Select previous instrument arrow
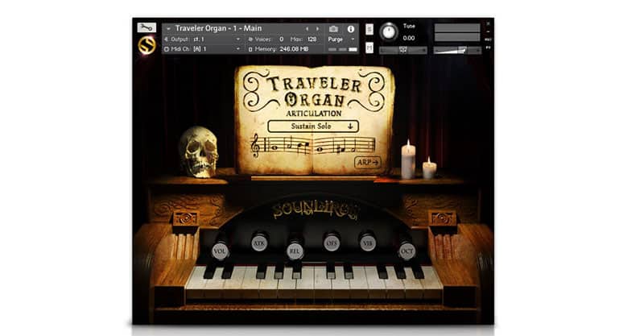 click(x=307, y=29)
